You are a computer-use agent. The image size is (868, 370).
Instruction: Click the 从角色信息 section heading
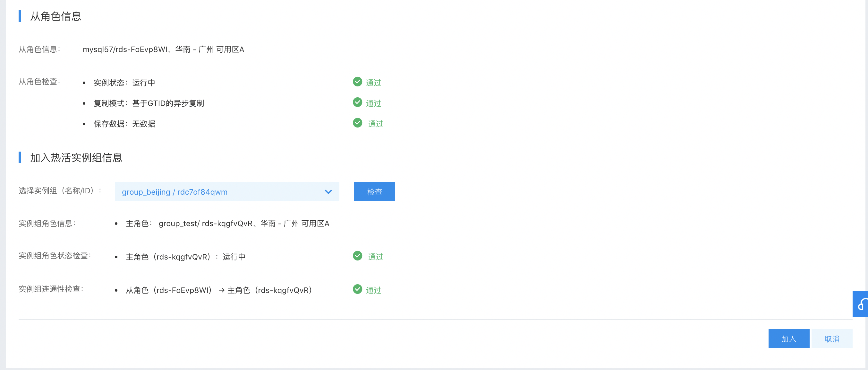tap(55, 16)
